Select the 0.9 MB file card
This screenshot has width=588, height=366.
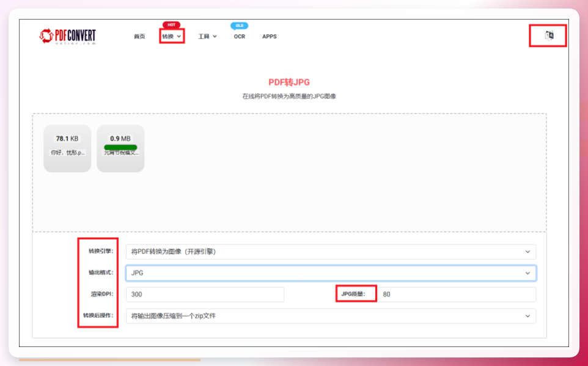pos(120,148)
